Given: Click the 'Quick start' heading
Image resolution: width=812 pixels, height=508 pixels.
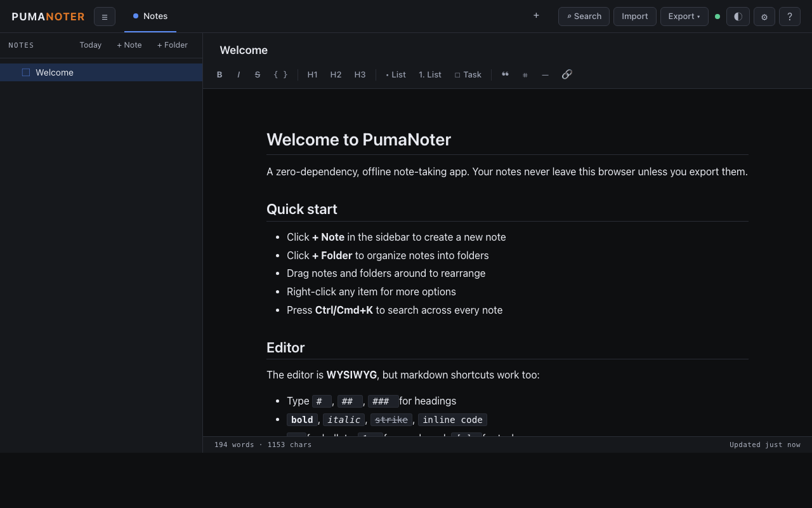Looking at the screenshot, I should pos(302,209).
